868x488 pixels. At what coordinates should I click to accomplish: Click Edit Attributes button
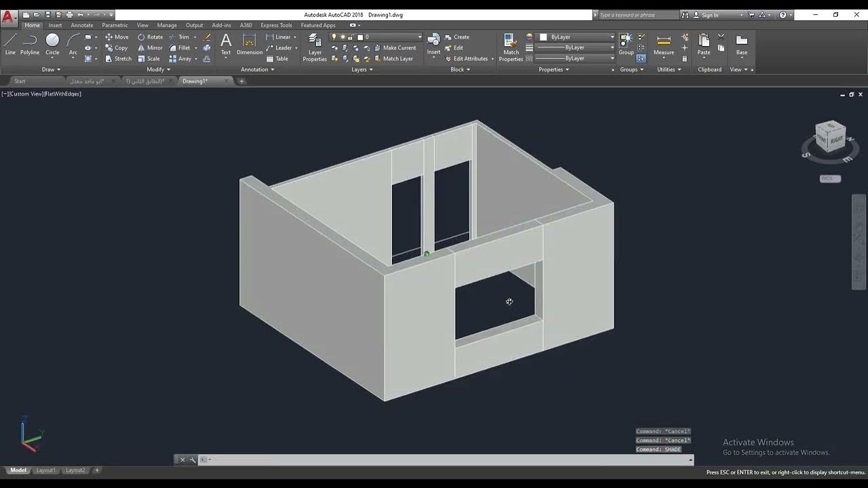tap(467, 59)
